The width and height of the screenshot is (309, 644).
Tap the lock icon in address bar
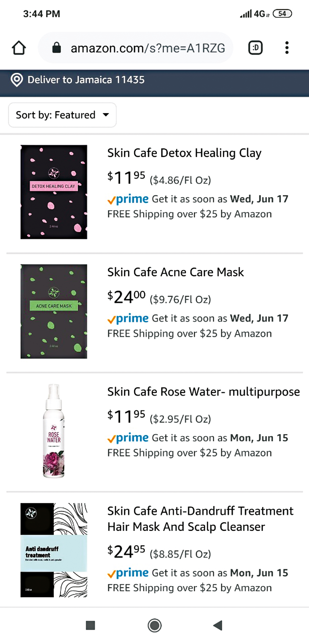(x=57, y=48)
